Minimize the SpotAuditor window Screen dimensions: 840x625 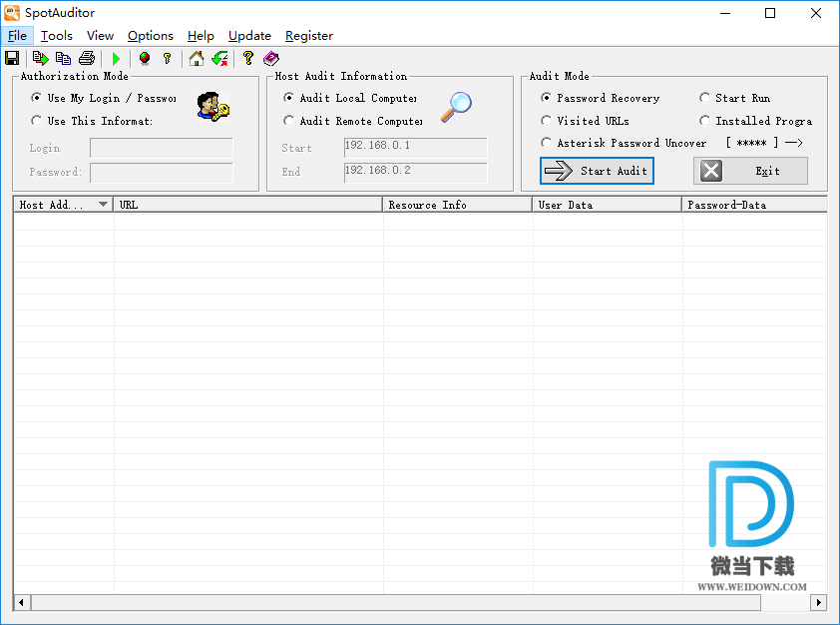(725, 13)
